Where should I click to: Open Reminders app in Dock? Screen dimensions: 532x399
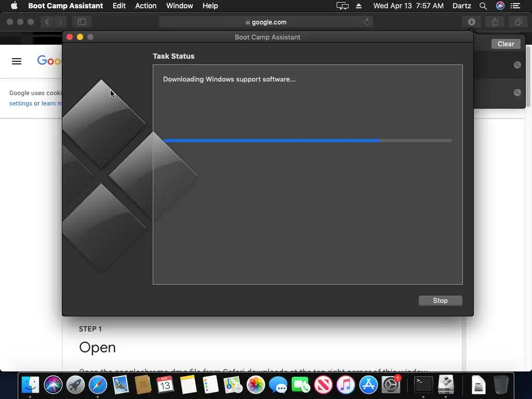(x=210, y=385)
